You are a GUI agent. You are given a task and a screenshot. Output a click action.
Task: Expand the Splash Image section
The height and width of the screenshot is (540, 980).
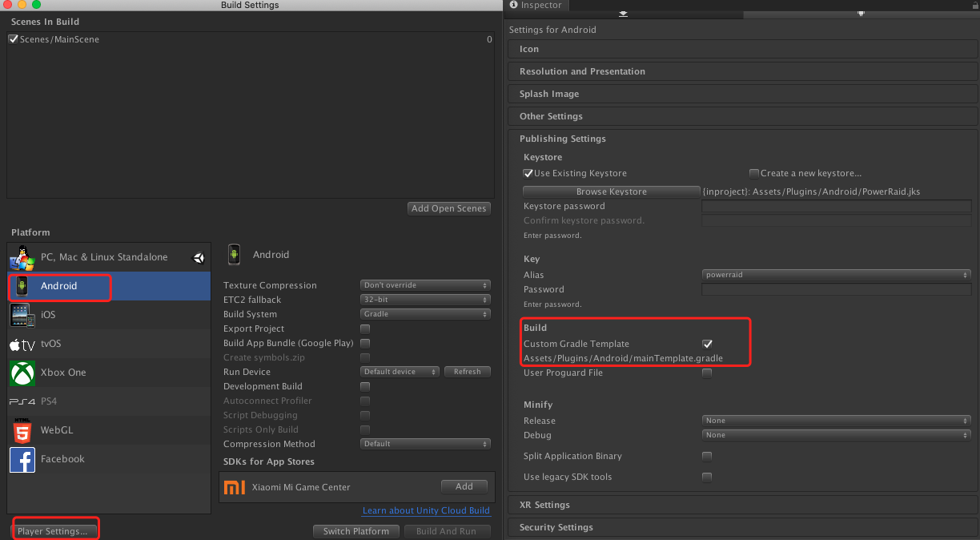coord(742,94)
